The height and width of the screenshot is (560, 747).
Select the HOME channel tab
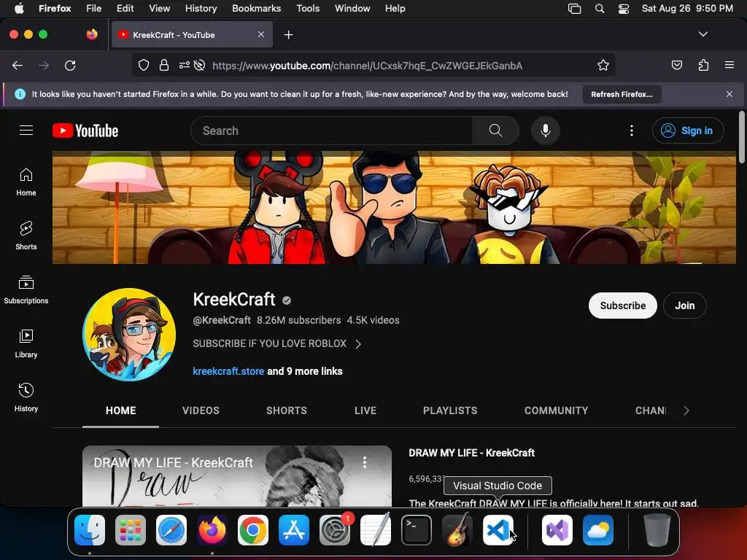(x=120, y=411)
